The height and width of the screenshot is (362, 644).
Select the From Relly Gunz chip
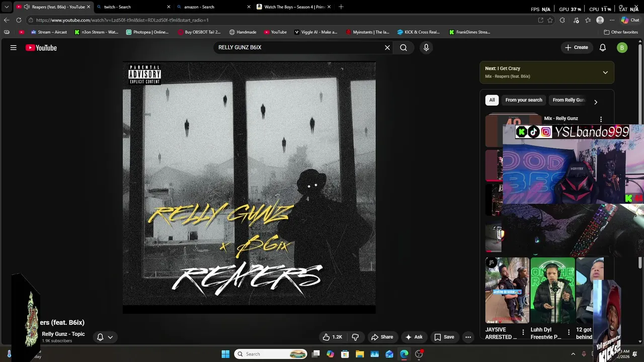click(x=568, y=100)
